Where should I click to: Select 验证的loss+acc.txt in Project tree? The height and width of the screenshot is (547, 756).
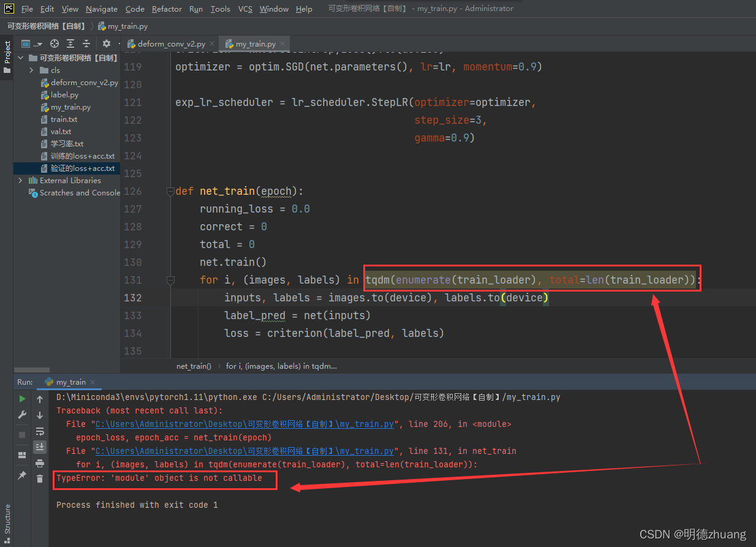(x=67, y=168)
